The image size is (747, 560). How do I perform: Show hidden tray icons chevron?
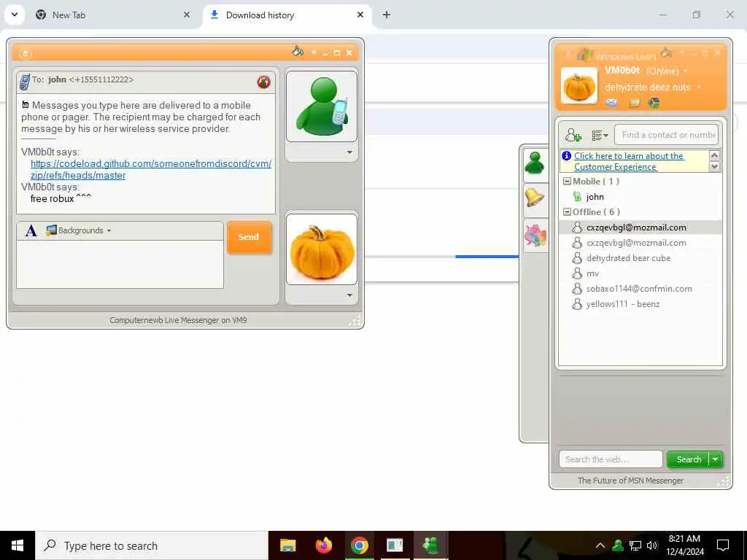(600, 545)
